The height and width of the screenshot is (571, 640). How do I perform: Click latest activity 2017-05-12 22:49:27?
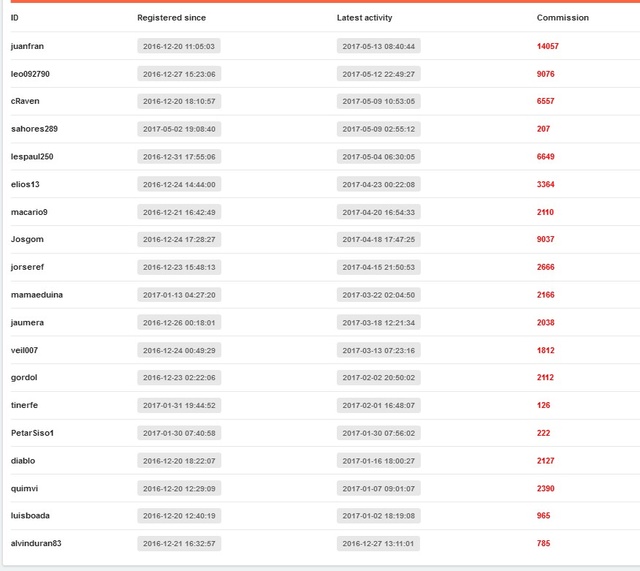coord(379,74)
